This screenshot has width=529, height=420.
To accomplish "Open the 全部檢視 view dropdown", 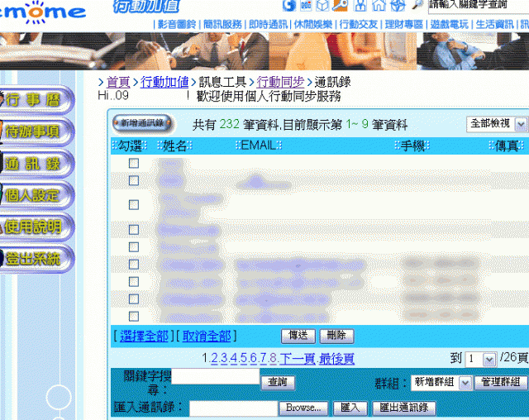I will coord(497,124).
